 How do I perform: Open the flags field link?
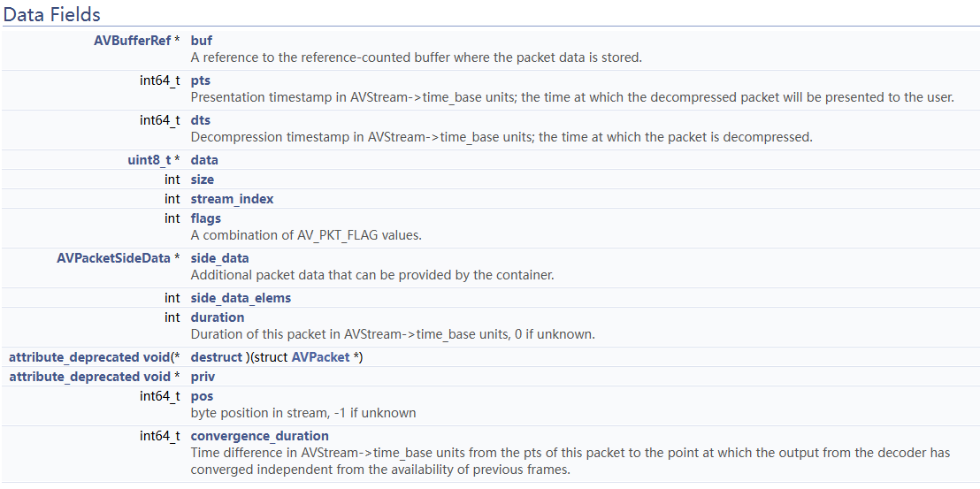(x=205, y=218)
